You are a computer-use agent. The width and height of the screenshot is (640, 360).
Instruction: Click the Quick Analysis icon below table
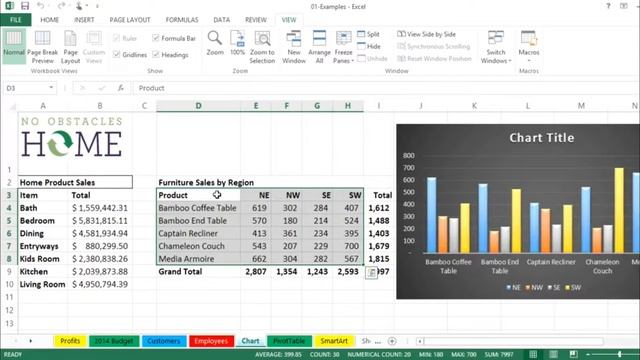[371, 273]
